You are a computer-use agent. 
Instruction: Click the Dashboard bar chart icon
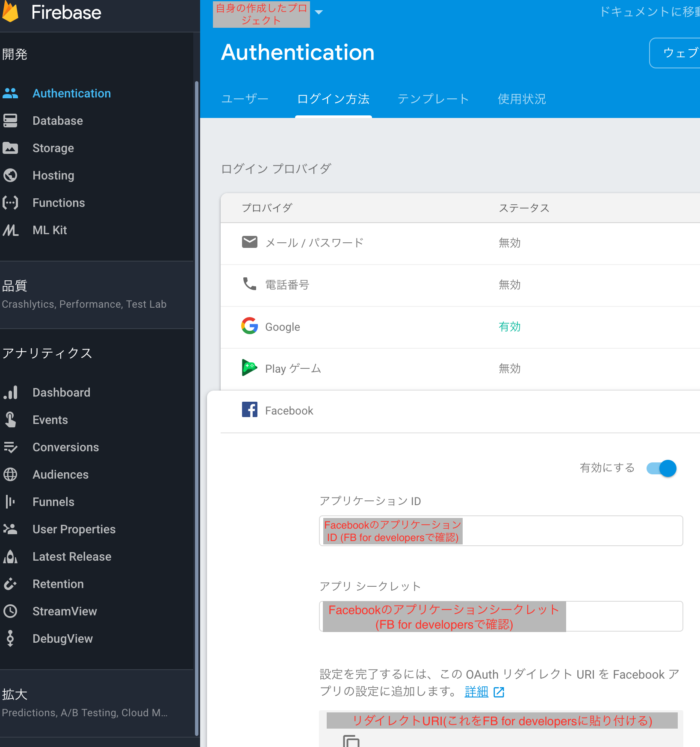(x=10, y=392)
